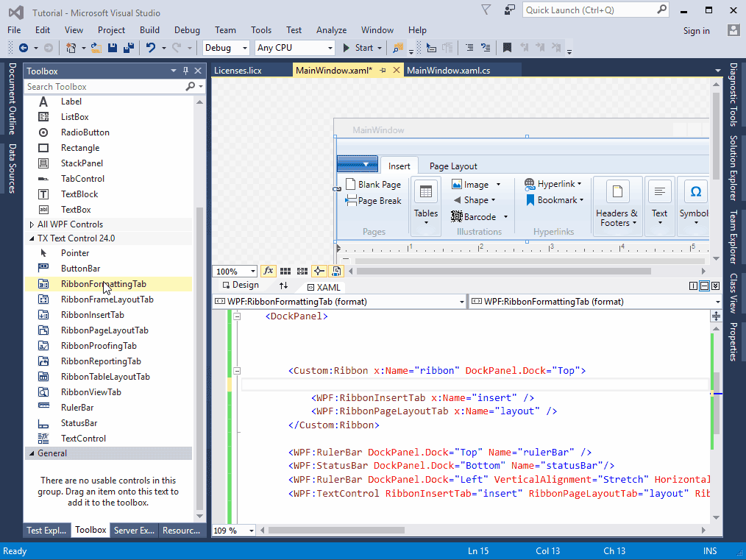Switch to the MainWindow.xaml.cs tab
Image resolution: width=746 pixels, height=560 pixels.
[x=448, y=71]
